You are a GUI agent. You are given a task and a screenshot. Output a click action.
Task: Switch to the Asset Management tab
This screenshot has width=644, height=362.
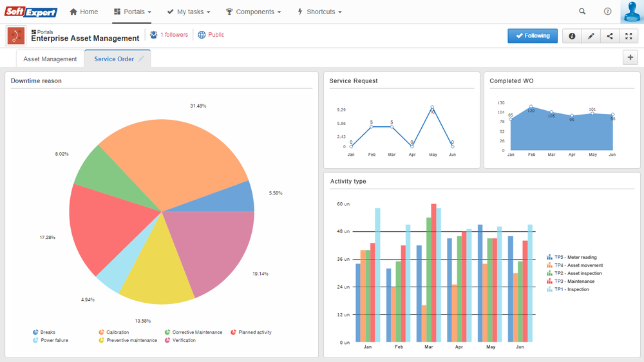click(x=50, y=59)
